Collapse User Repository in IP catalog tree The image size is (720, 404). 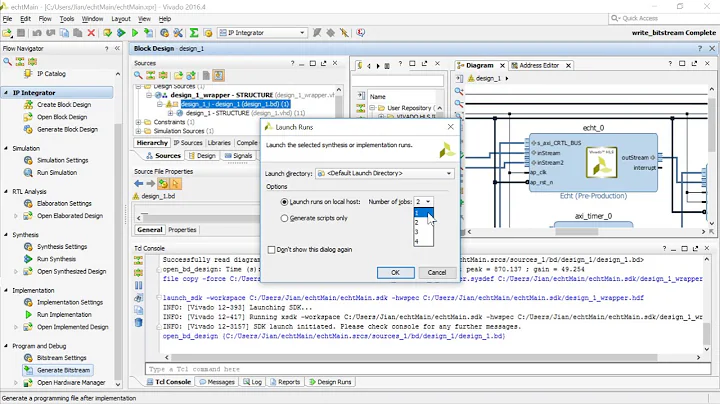[x=372, y=108]
